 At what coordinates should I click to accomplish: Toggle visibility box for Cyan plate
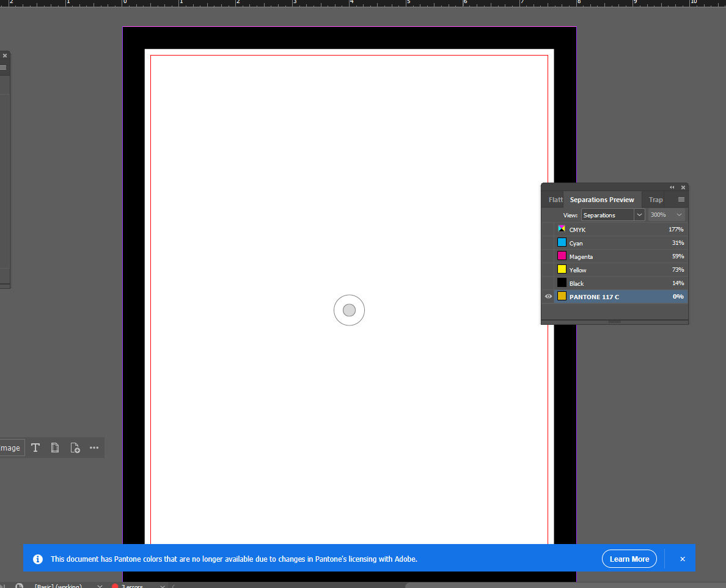[x=548, y=243]
